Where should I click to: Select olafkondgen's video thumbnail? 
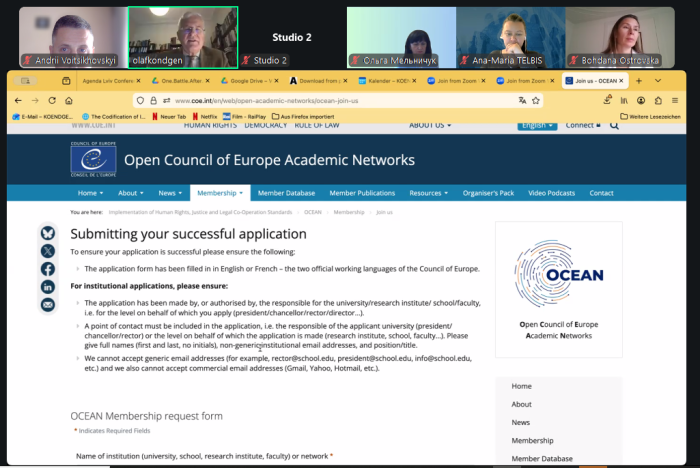[183, 38]
